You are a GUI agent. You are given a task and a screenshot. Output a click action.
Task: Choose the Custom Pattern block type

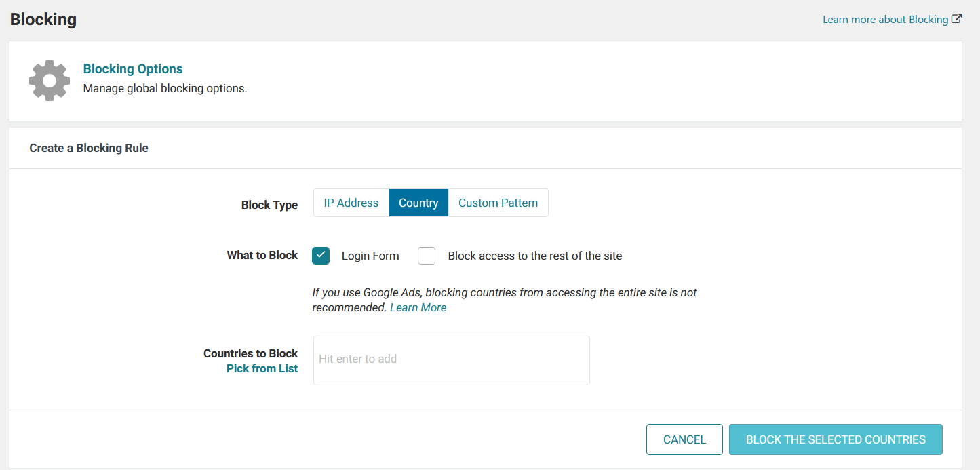(498, 202)
